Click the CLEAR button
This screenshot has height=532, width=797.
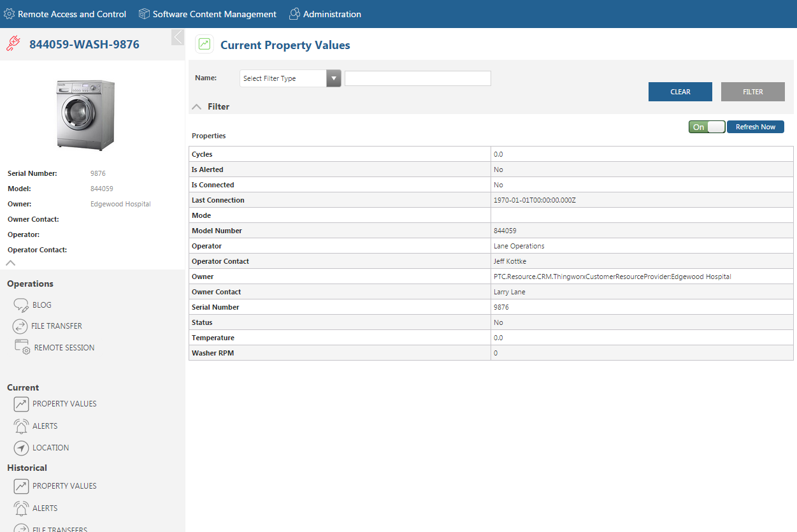[680, 92]
